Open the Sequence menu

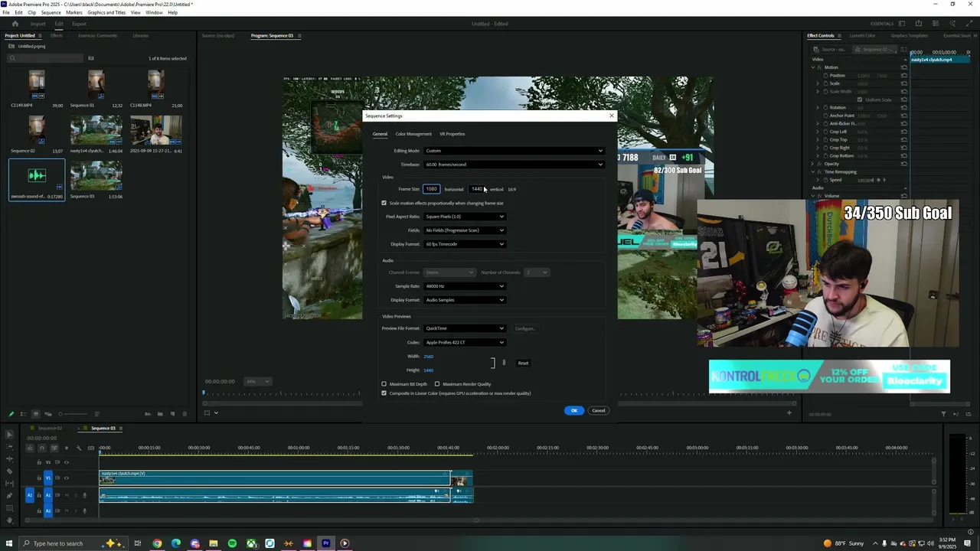click(51, 12)
